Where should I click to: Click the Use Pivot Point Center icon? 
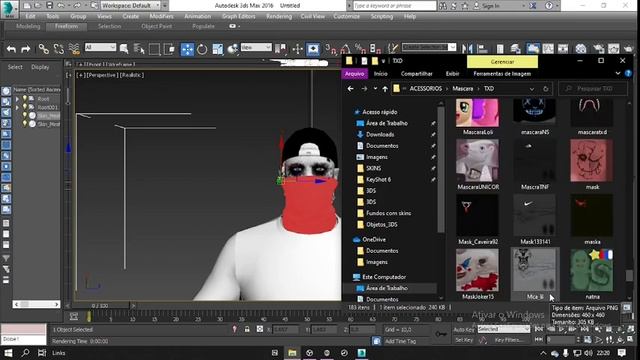[280, 49]
